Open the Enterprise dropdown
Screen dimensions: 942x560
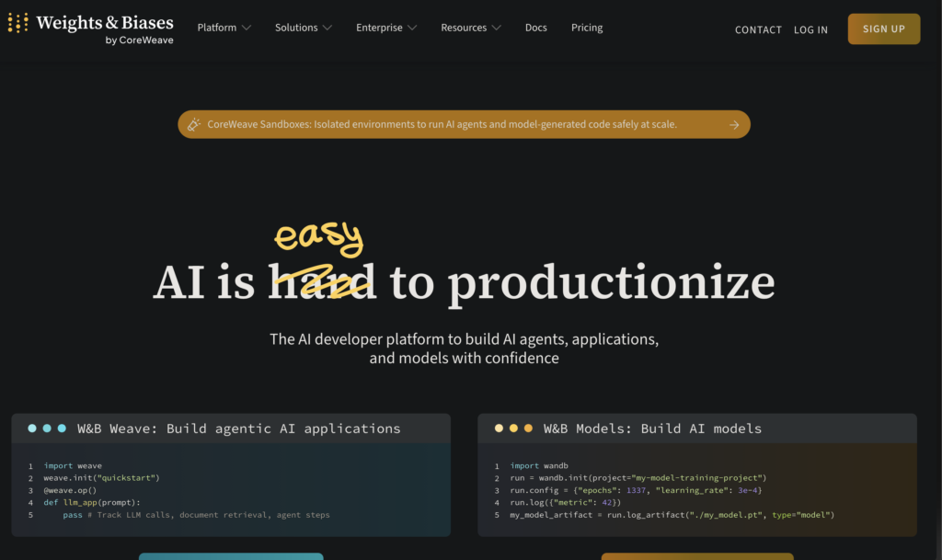pos(386,28)
